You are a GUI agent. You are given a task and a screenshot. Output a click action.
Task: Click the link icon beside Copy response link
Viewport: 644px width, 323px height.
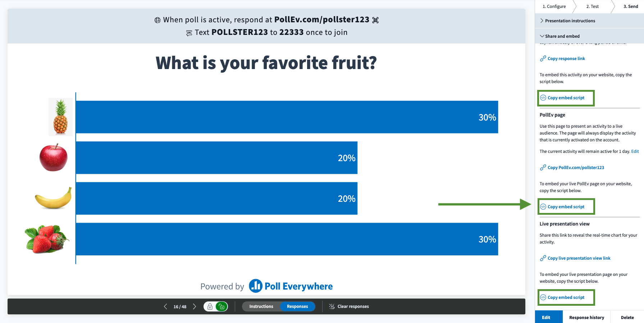[543, 58]
